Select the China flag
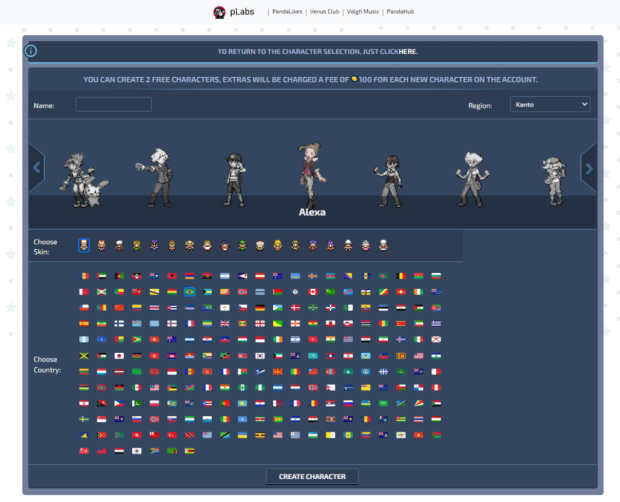Screen dimensions: 620x502 click(x=119, y=308)
